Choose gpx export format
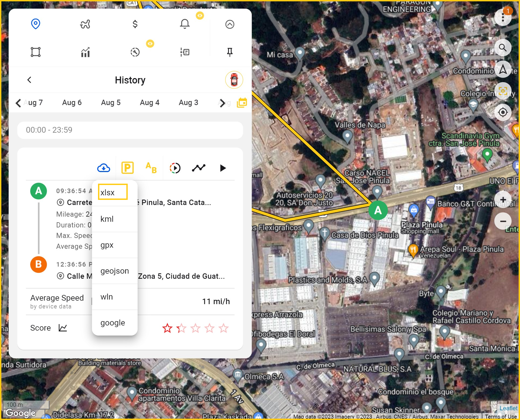 pyautogui.click(x=115, y=245)
